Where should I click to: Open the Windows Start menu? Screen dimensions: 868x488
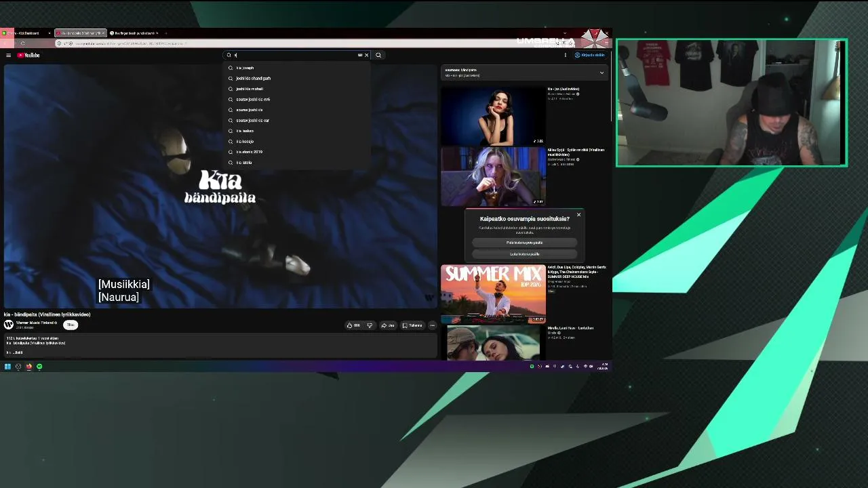point(7,367)
